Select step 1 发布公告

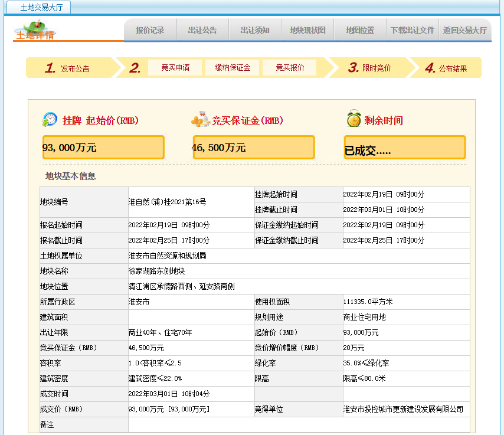click(x=68, y=68)
